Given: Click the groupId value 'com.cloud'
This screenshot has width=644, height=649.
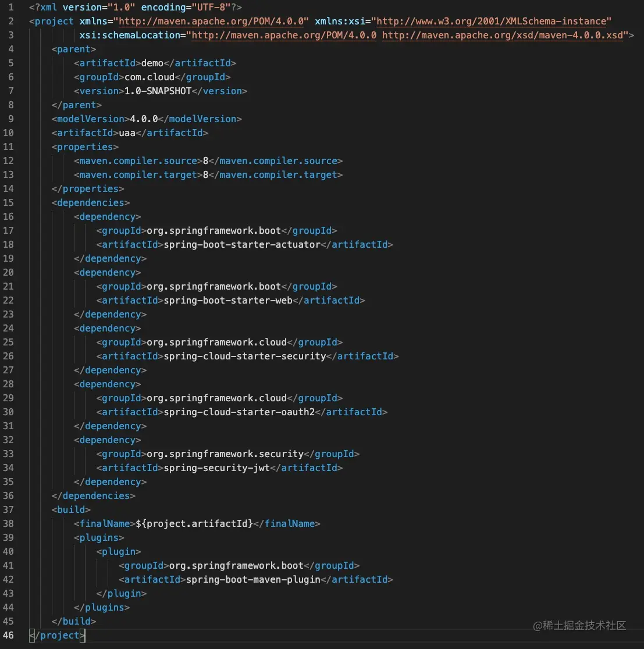Looking at the screenshot, I should pos(150,77).
